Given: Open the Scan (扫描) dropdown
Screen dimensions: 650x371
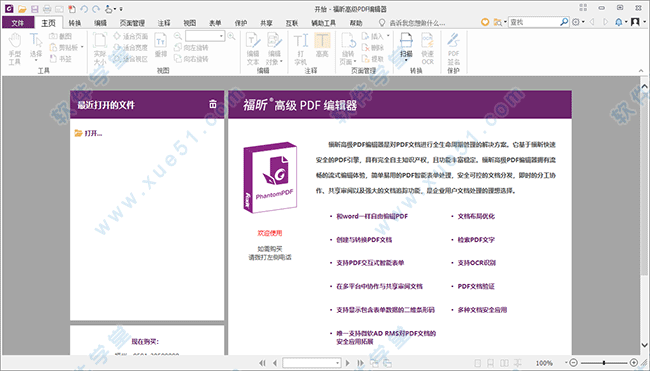Looking at the screenshot, I should [406, 61].
